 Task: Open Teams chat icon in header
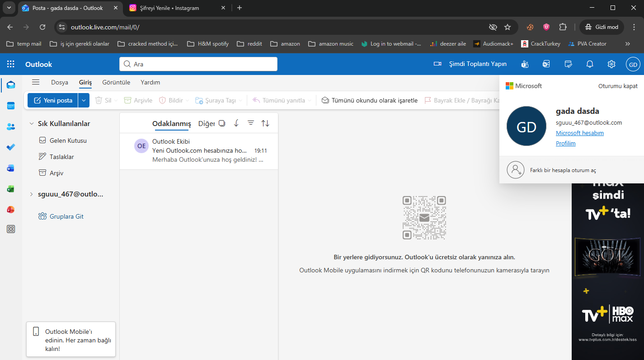click(x=525, y=64)
